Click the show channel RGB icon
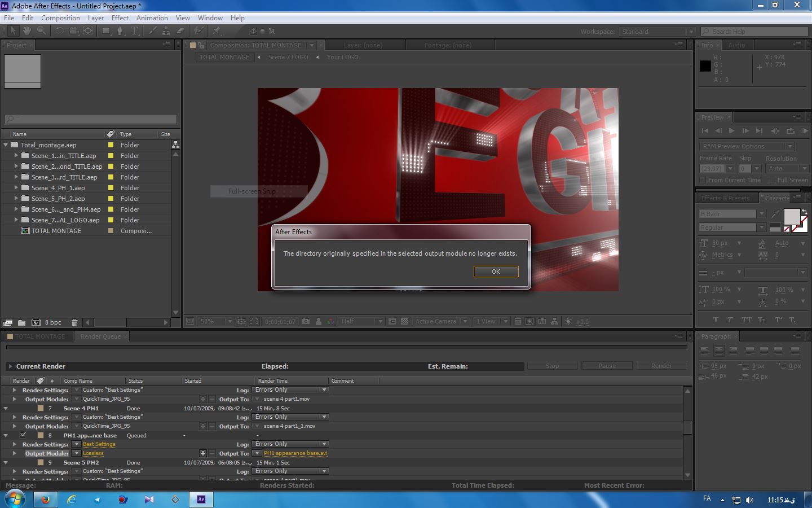Image resolution: width=812 pixels, height=508 pixels. (x=331, y=322)
